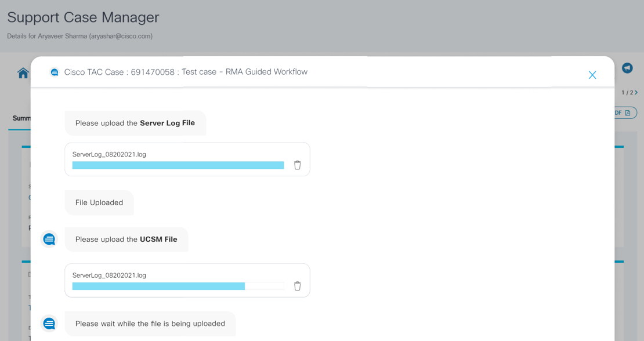Click the dialog title Cisco TAC Case 691470058

187,72
